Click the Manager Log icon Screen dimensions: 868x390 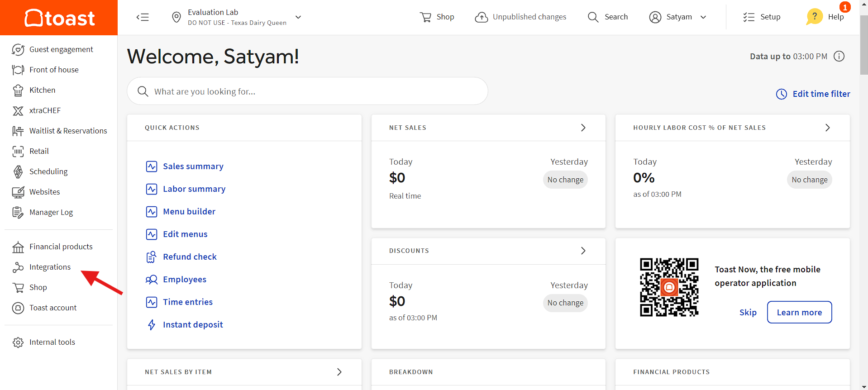pos(18,212)
